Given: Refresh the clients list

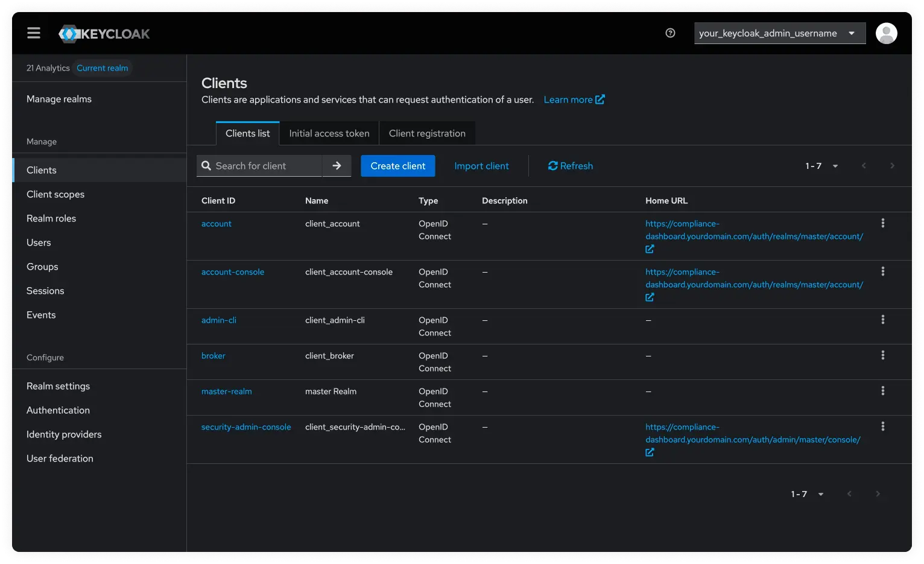Looking at the screenshot, I should tap(569, 166).
